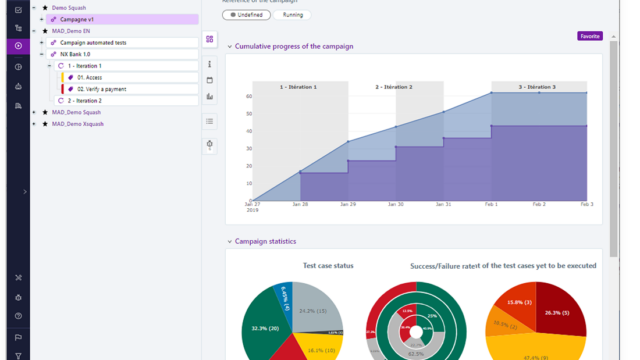Expand the left navigation bar arrow

pos(25,191)
